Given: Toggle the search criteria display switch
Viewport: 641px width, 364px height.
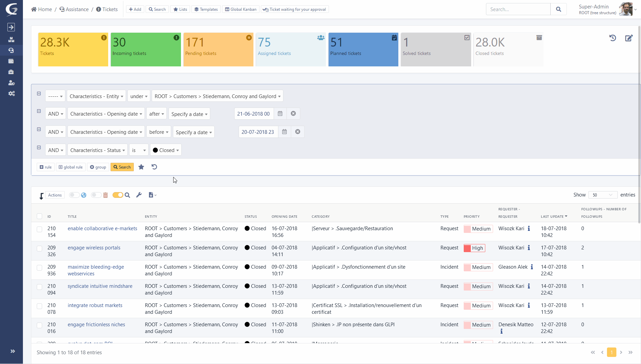Looking at the screenshot, I should click(118, 195).
